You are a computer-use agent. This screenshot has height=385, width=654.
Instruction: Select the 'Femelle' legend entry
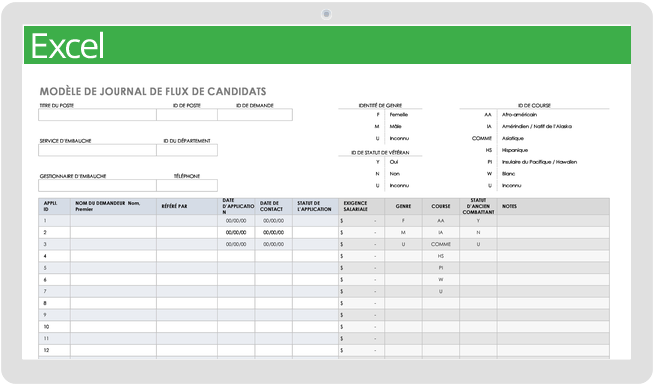coord(399,115)
